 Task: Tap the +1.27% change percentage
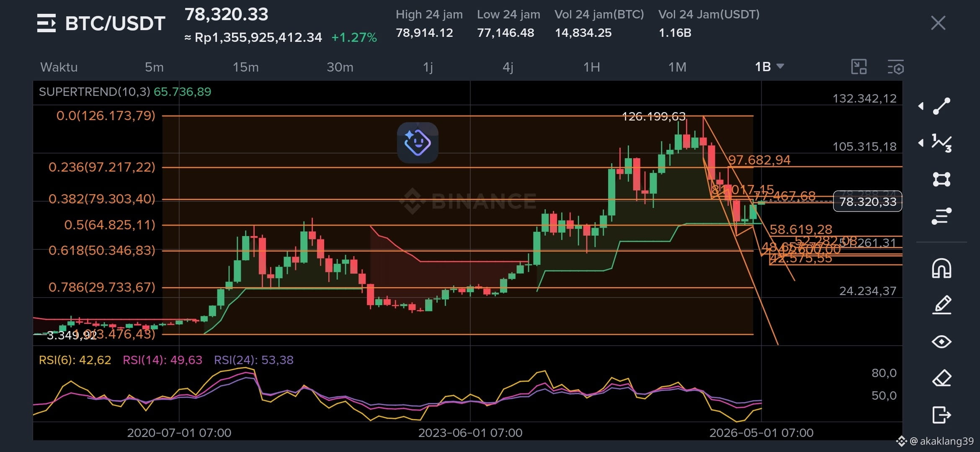point(354,38)
